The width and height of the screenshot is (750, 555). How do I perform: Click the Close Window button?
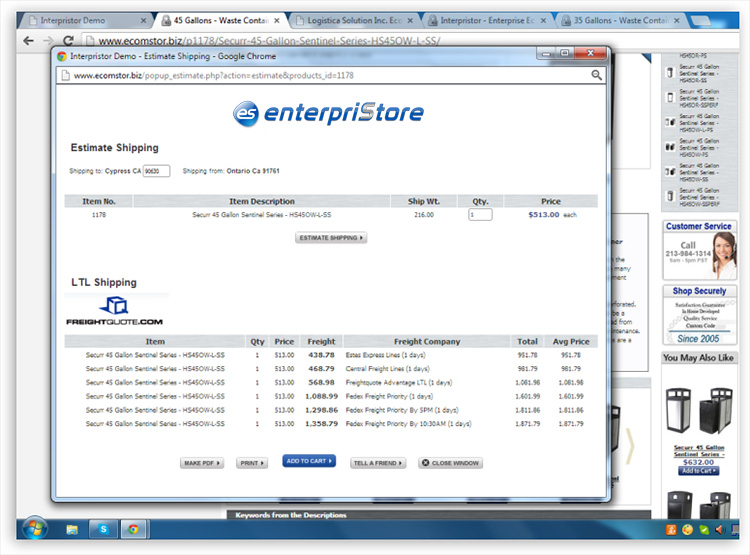pyautogui.click(x=450, y=463)
